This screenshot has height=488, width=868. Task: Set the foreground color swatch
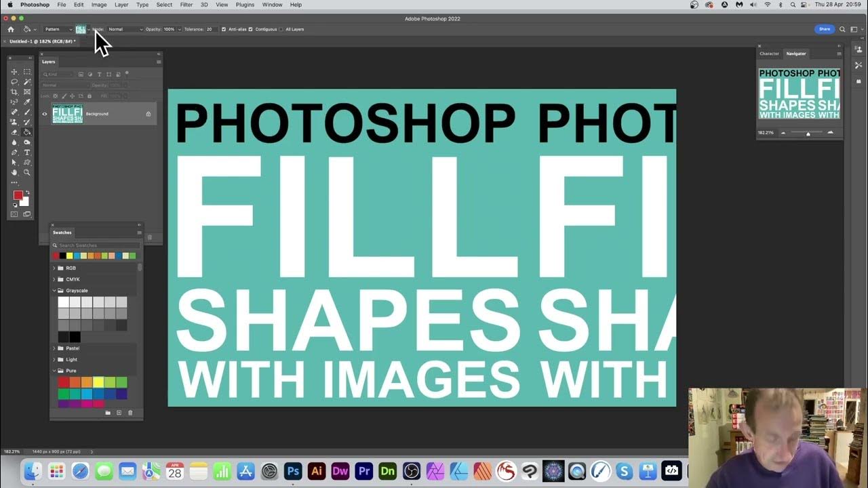(18, 195)
